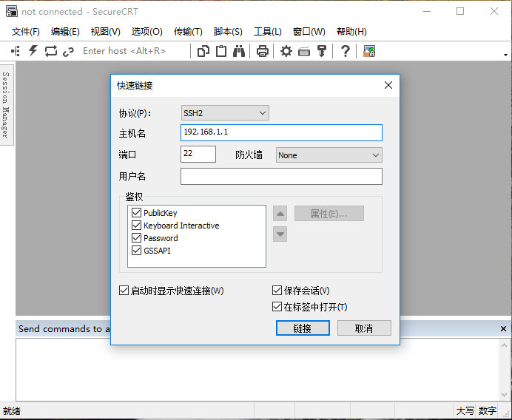Click the Connect in Tab link icon
Image resolution: width=512 pixels, height=420 pixels.
(69, 52)
